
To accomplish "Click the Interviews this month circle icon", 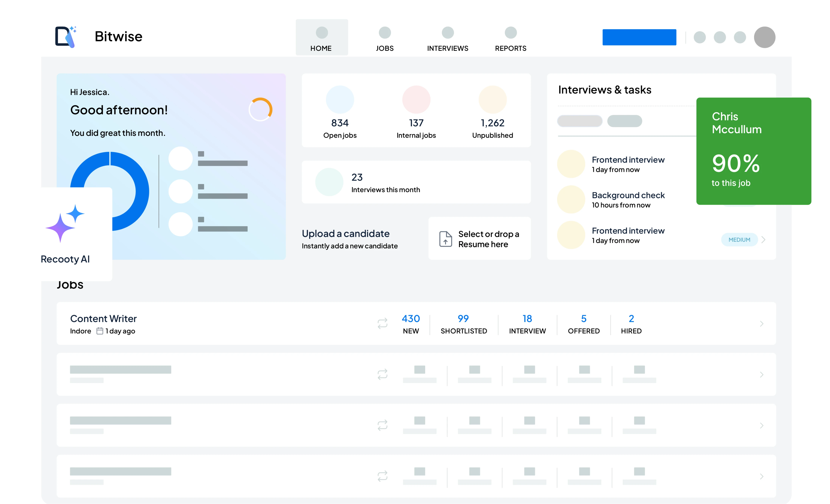I will click(x=329, y=182).
